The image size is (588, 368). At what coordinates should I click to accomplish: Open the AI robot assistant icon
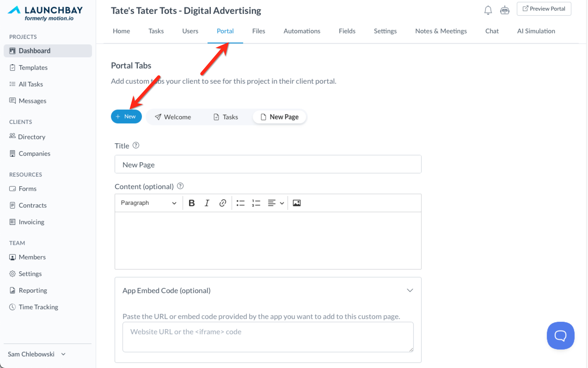click(x=505, y=10)
